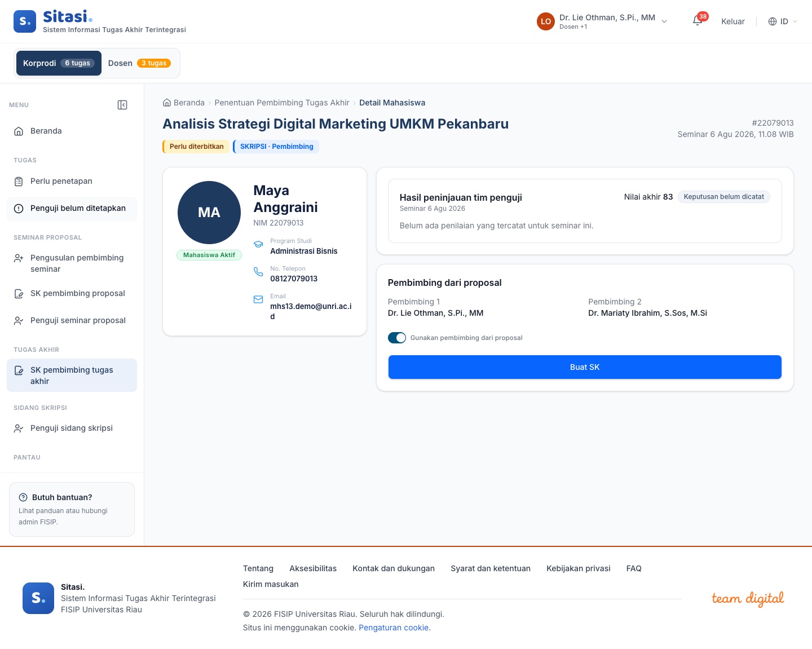Switch to the Korprodi role tab
The image size is (812, 649).
pyautogui.click(x=59, y=63)
